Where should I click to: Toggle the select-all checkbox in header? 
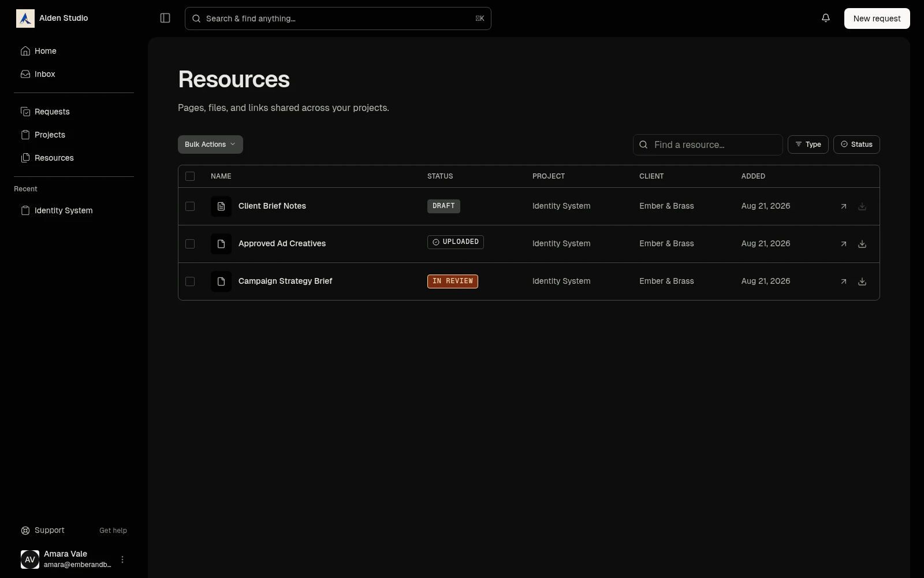[190, 176]
